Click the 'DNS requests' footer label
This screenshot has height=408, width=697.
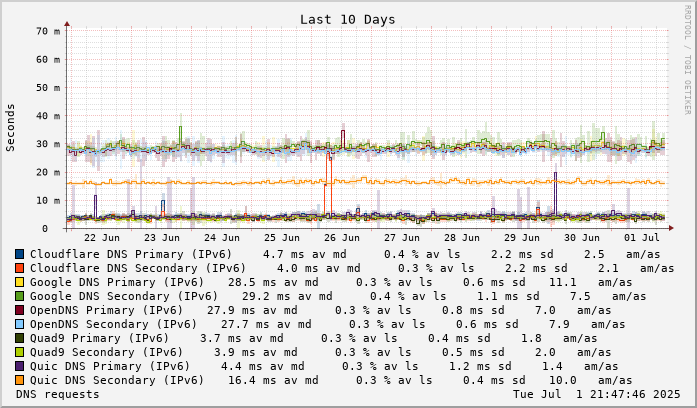coord(57,394)
